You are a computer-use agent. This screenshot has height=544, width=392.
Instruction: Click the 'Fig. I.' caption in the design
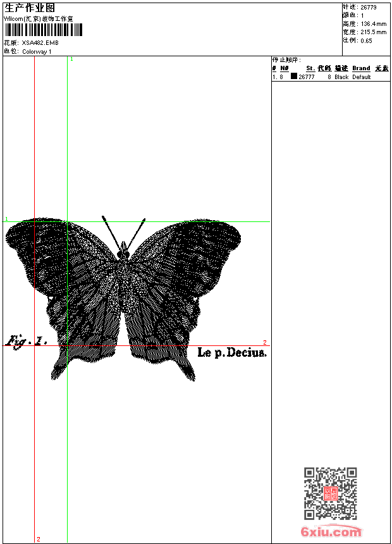(27, 342)
